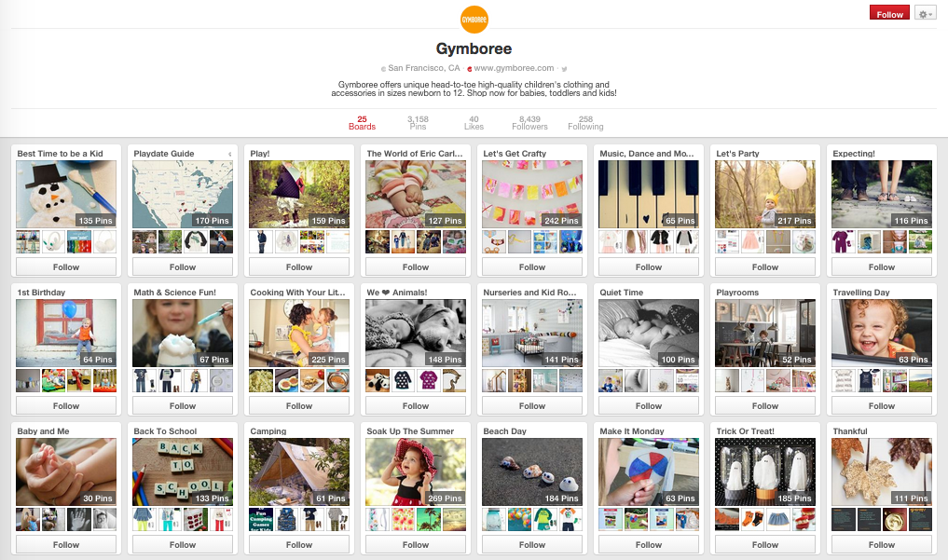948x560 pixels.
Task: Follow the Camping board
Action: (x=299, y=545)
